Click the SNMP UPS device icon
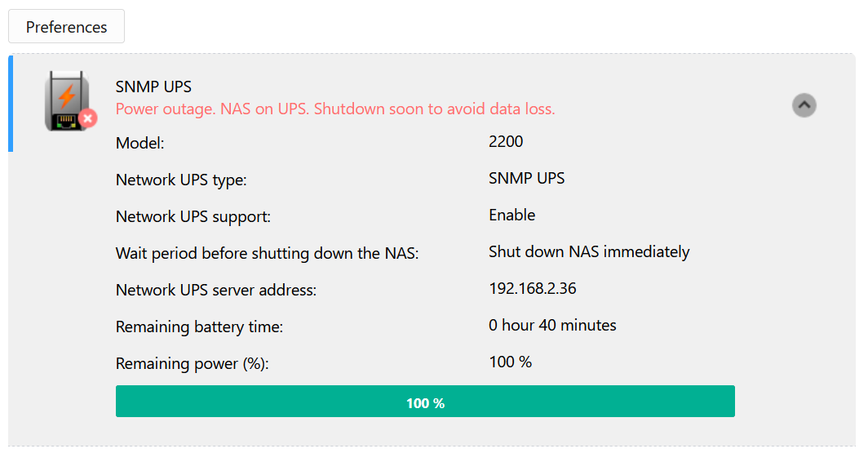 [68, 101]
